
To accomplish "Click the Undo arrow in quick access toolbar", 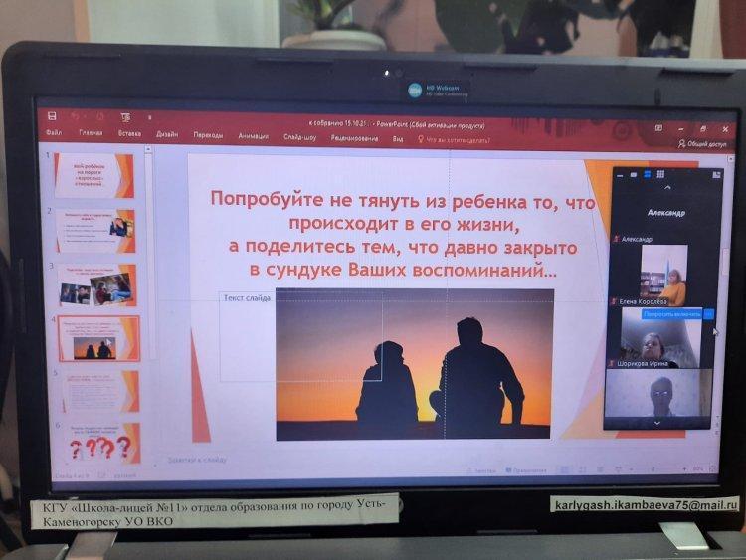I will (x=76, y=116).
